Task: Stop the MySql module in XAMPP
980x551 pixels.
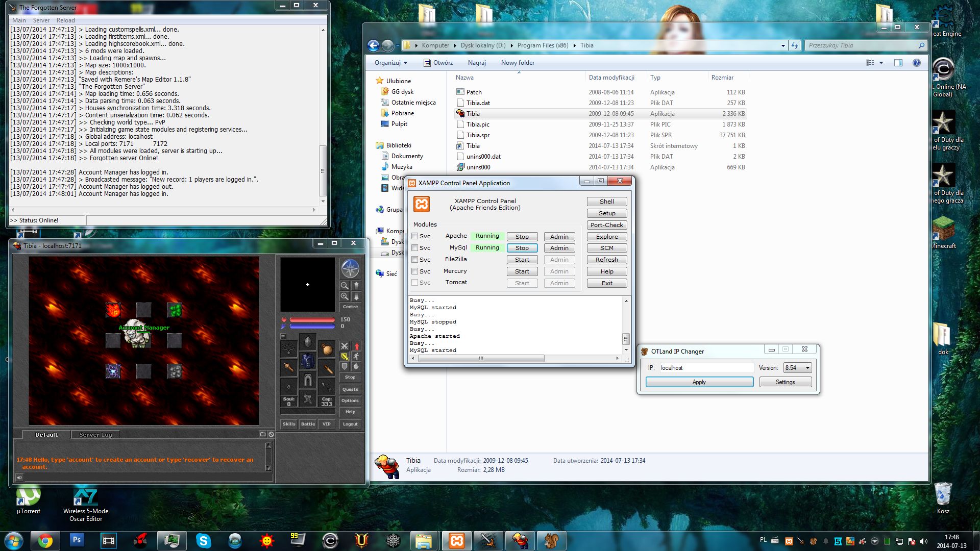Action: pyautogui.click(x=522, y=248)
